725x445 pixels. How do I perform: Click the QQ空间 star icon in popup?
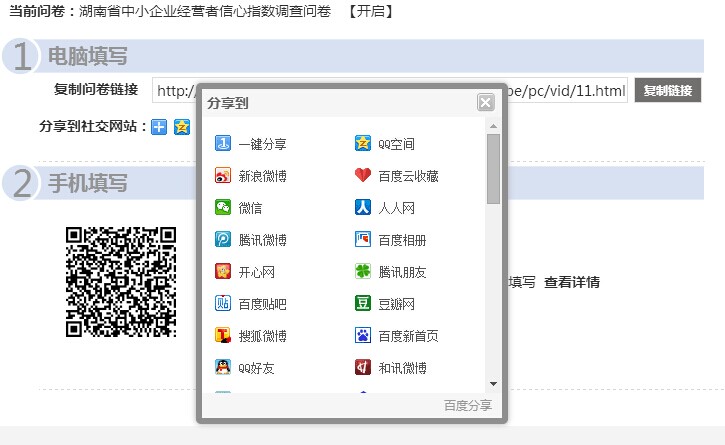(x=363, y=143)
